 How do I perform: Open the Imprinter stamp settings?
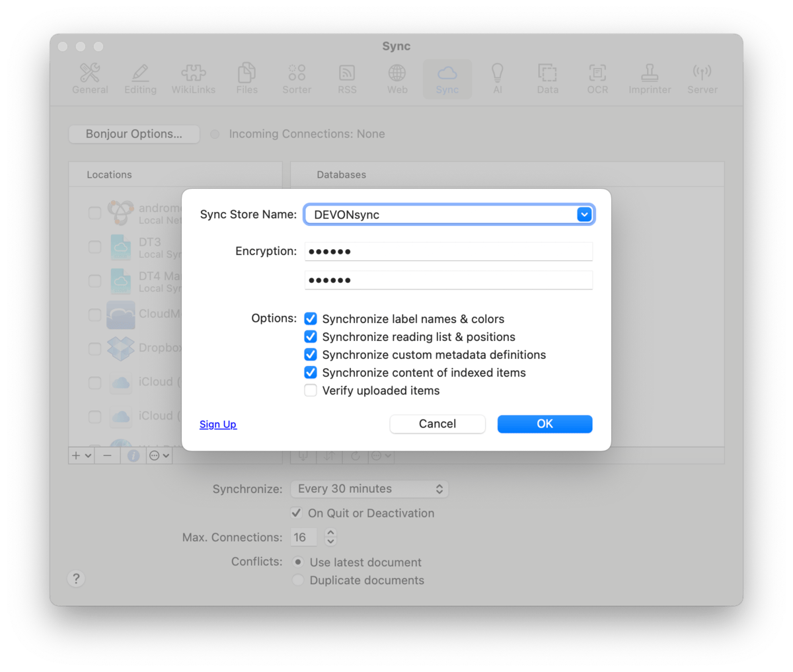tap(649, 79)
